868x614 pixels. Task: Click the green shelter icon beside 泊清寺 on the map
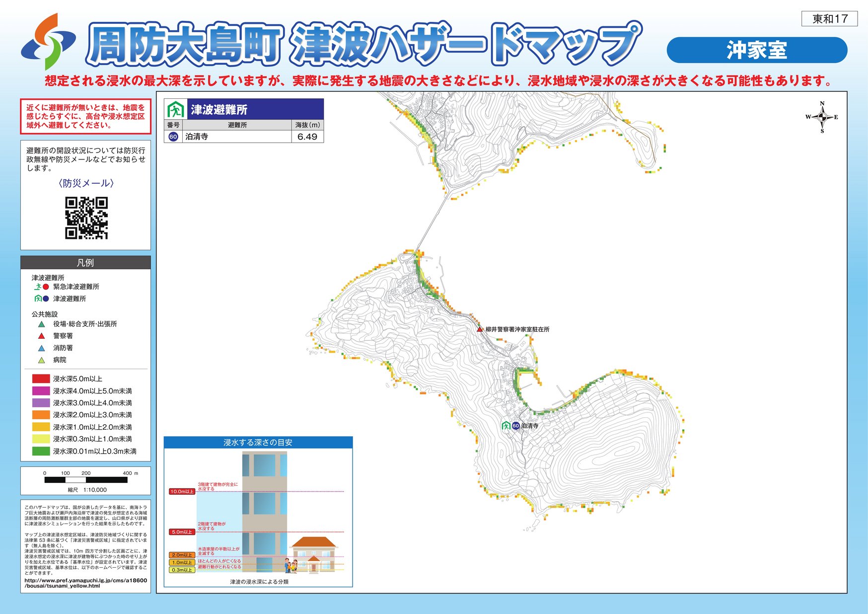(x=506, y=426)
